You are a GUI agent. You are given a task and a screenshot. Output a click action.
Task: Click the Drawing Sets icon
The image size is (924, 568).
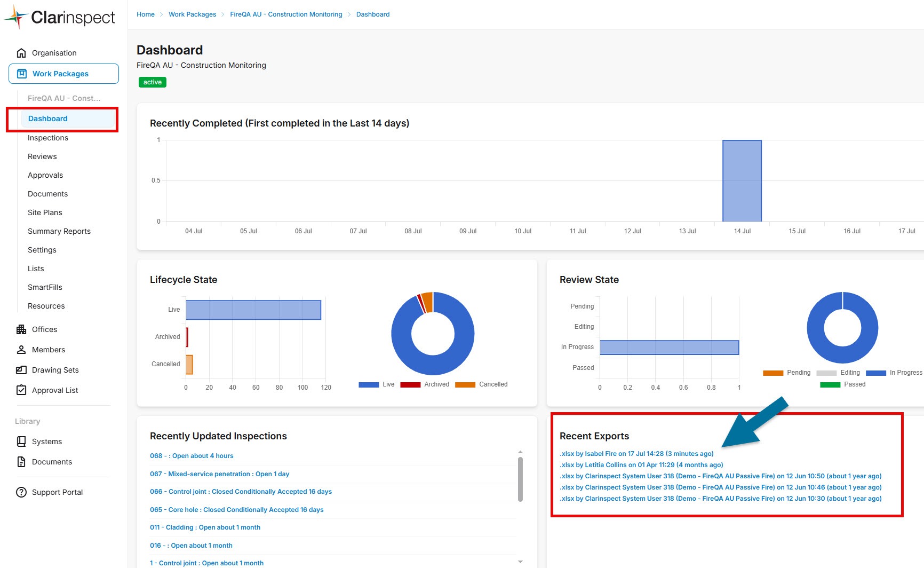(x=21, y=370)
